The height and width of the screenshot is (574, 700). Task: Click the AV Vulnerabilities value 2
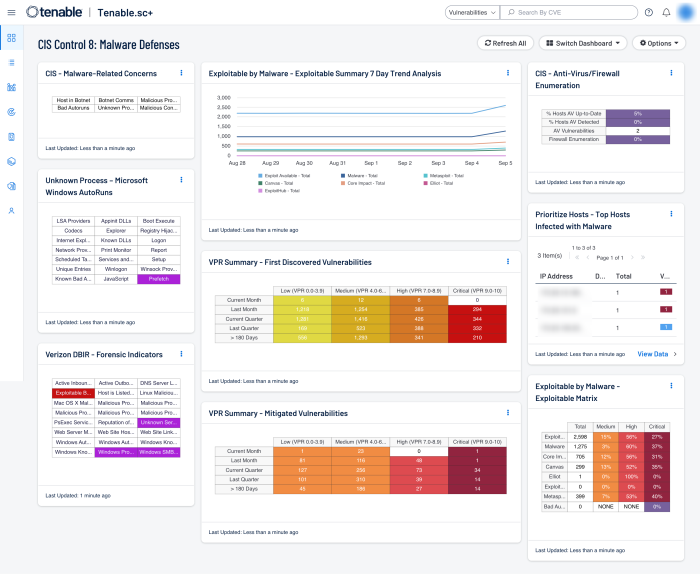[x=638, y=131]
